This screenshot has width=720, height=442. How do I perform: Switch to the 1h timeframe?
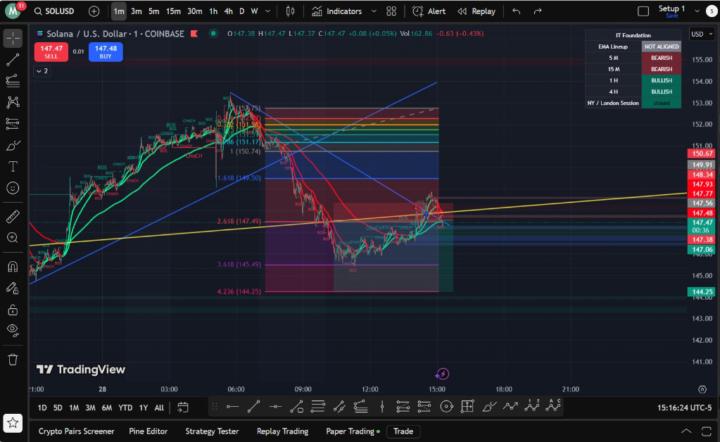click(213, 11)
